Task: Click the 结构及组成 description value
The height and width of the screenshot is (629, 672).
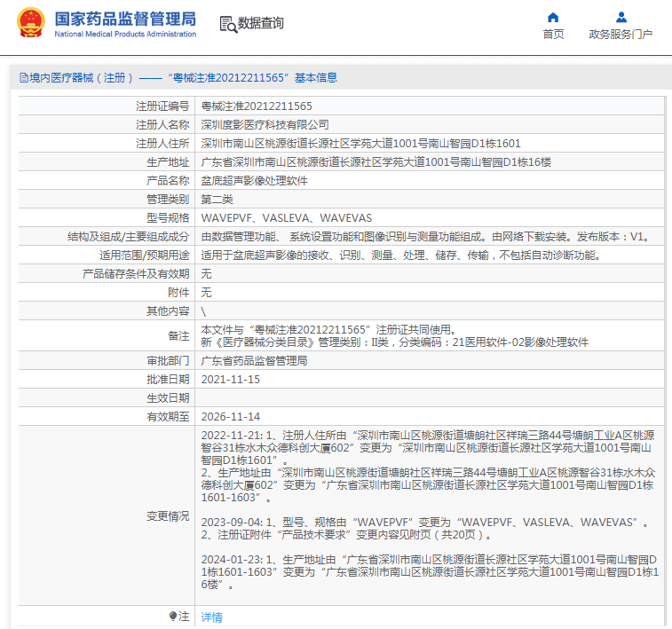Action: (426, 237)
